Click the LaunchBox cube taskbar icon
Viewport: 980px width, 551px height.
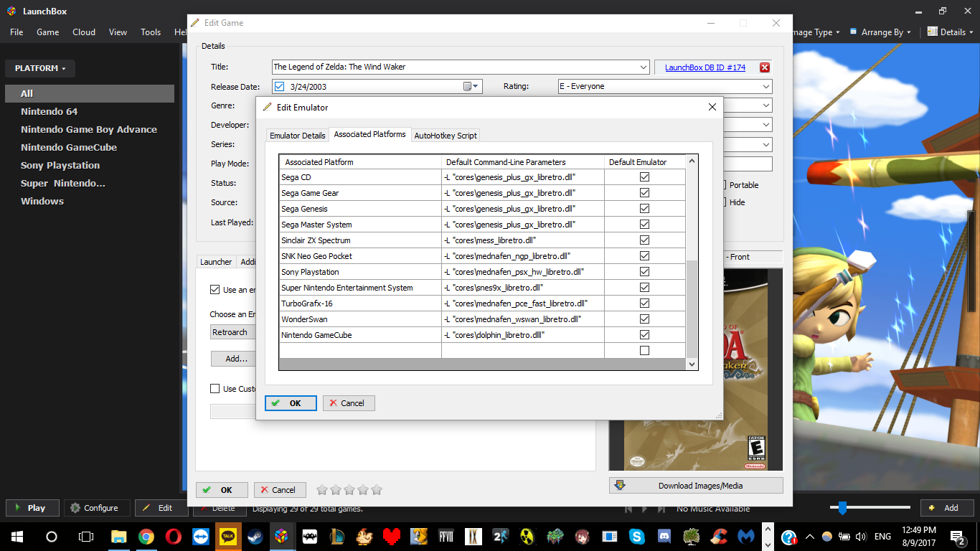(283, 536)
